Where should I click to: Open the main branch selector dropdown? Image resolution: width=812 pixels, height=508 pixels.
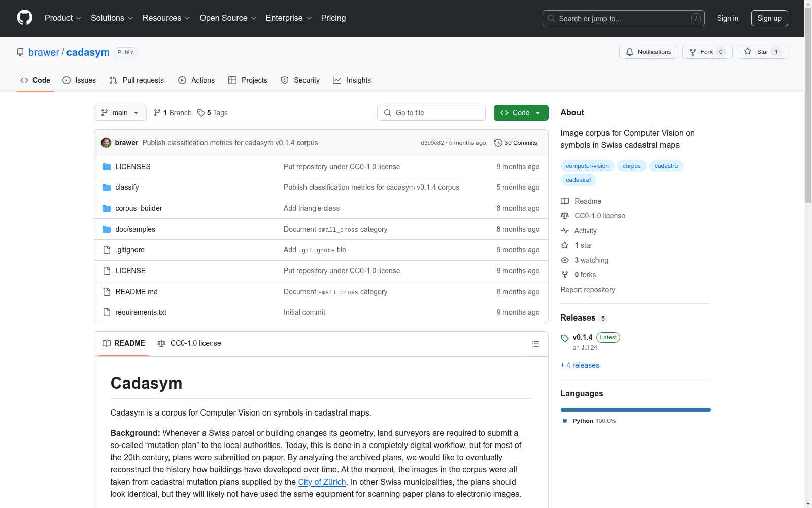[x=120, y=113]
